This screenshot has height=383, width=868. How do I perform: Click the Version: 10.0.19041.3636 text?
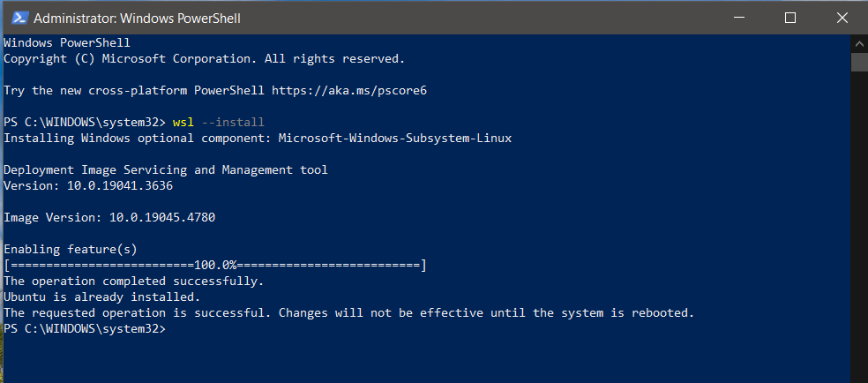point(88,186)
